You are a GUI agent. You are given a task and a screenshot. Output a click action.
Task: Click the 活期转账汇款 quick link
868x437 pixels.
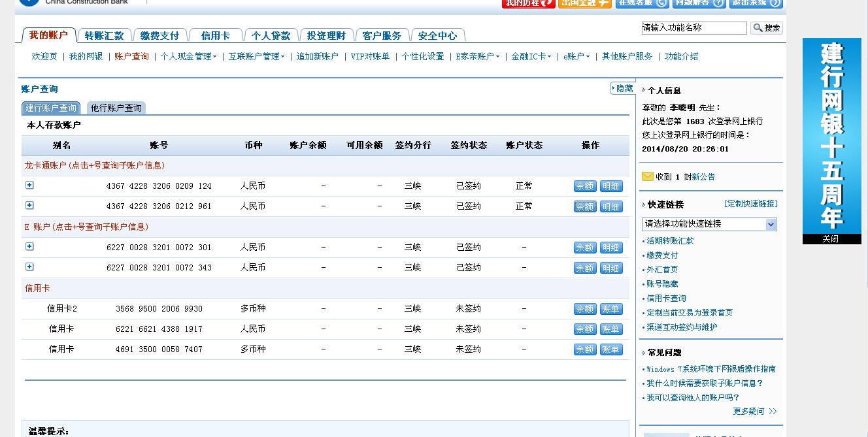tap(670, 241)
